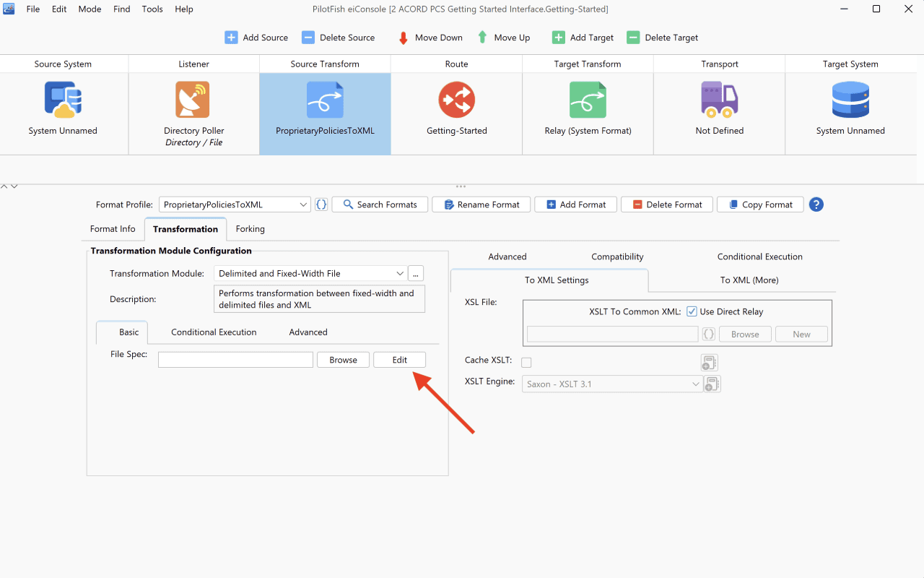Screen dimensions: 924x578
Task: Click the XSL file path input field
Action: point(613,334)
